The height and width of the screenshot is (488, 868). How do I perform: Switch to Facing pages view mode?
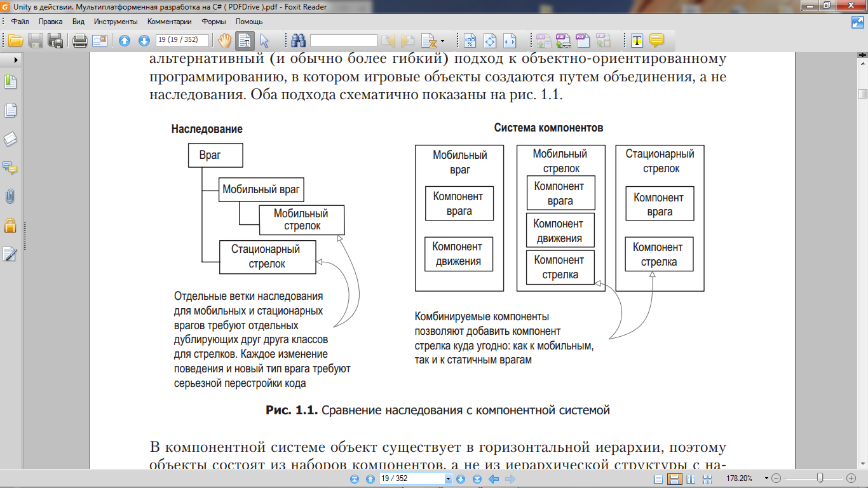690,478
